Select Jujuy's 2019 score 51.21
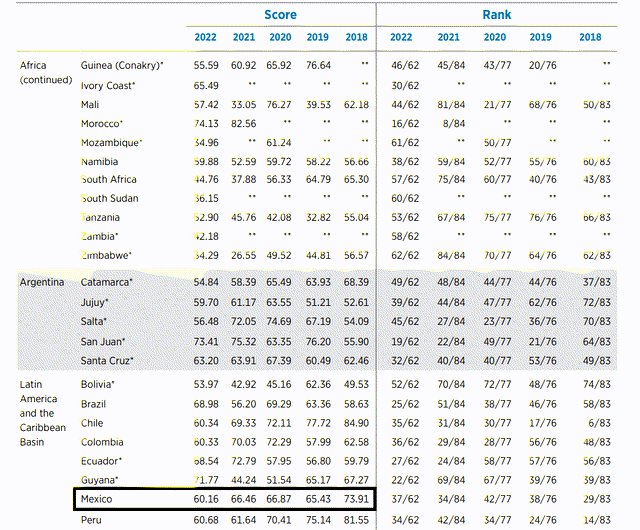640x530 pixels. [318, 303]
